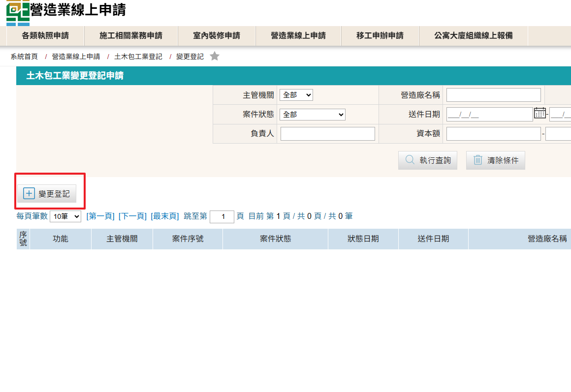Go to [最末頁] pagination link

click(165, 216)
